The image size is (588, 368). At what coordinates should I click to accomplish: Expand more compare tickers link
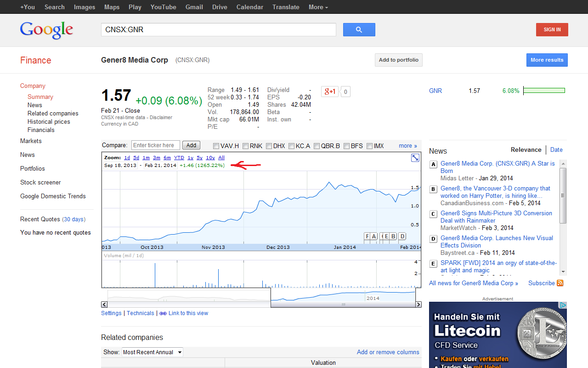click(408, 146)
